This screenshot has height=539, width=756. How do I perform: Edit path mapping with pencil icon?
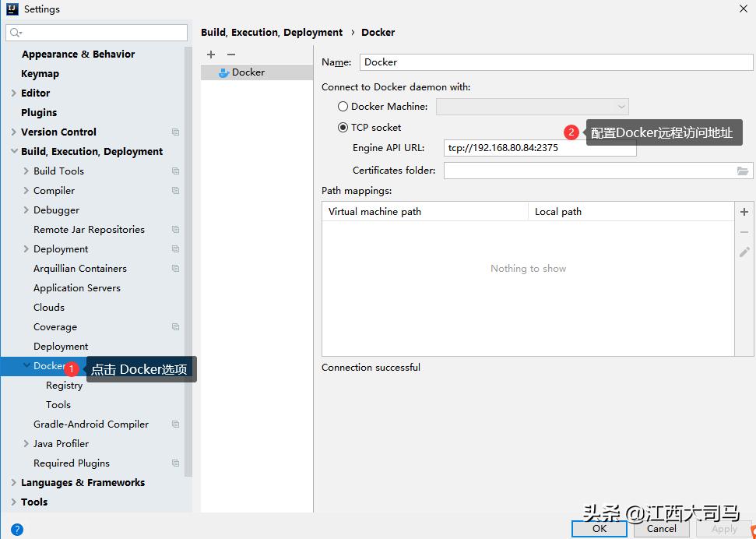pos(744,252)
